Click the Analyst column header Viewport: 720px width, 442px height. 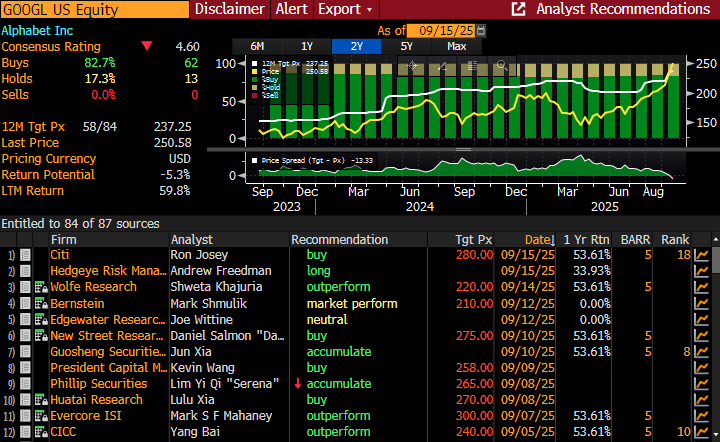(191, 240)
